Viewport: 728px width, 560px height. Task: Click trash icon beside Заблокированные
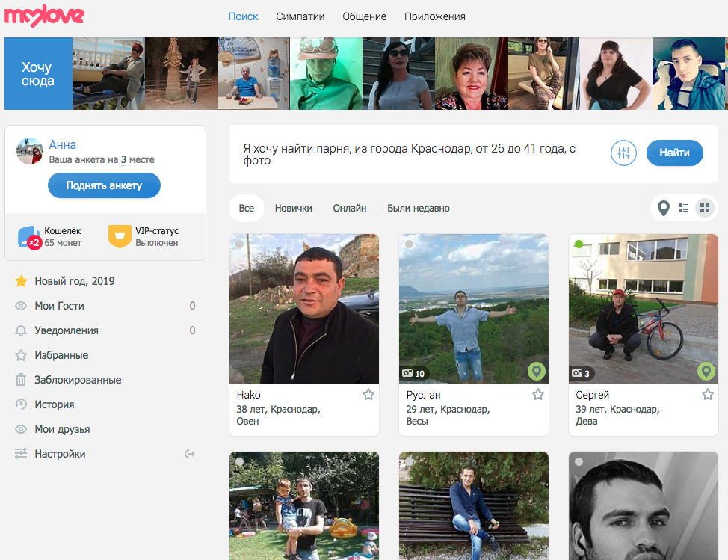pyautogui.click(x=21, y=380)
